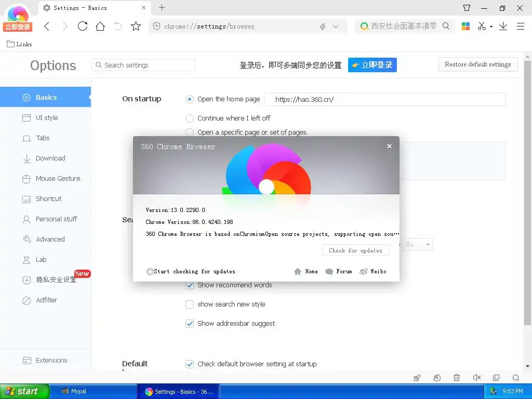This screenshot has width=532, height=399.
Task: Click the system tray network icon
Action: (493, 392)
